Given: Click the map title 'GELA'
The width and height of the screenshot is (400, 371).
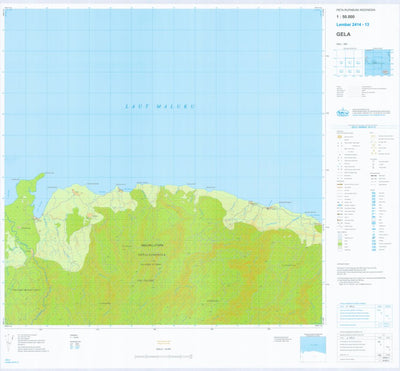Looking at the screenshot, I should [343, 34].
